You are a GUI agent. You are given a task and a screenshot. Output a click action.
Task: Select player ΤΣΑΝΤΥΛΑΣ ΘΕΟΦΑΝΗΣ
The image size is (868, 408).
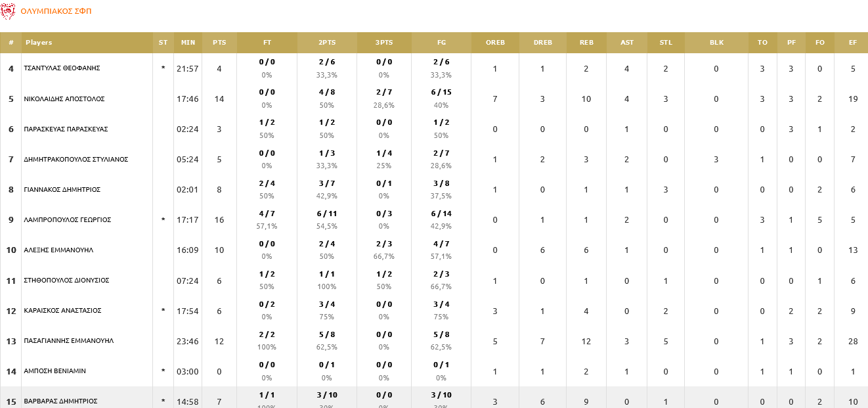pos(62,68)
